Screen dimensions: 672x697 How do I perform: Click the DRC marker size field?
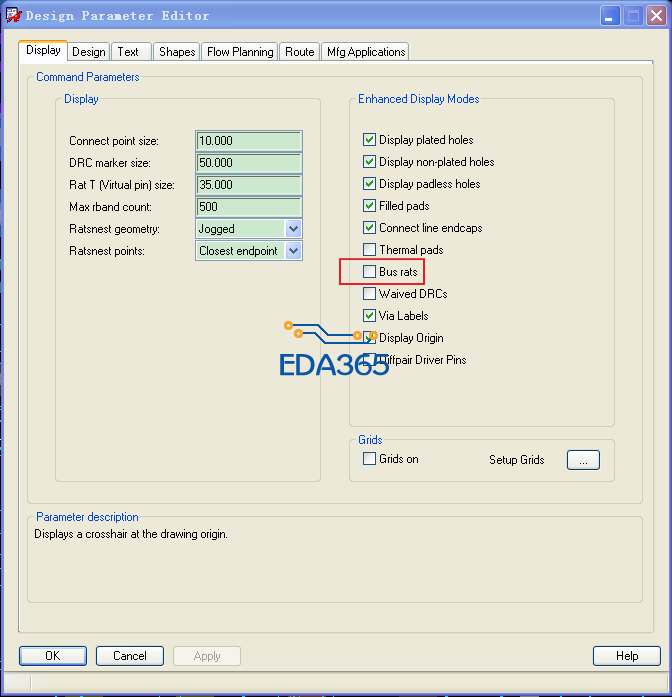point(249,163)
